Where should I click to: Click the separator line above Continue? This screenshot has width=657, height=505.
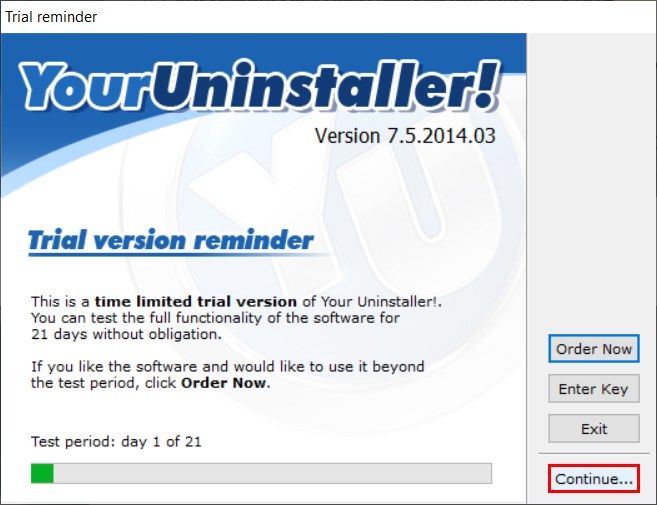[594, 453]
